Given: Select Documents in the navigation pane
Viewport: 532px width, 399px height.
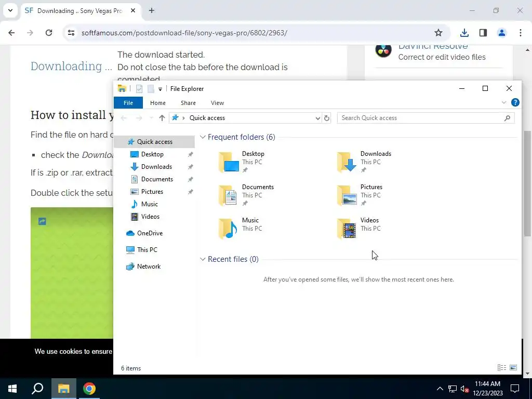Looking at the screenshot, I should click(x=157, y=179).
